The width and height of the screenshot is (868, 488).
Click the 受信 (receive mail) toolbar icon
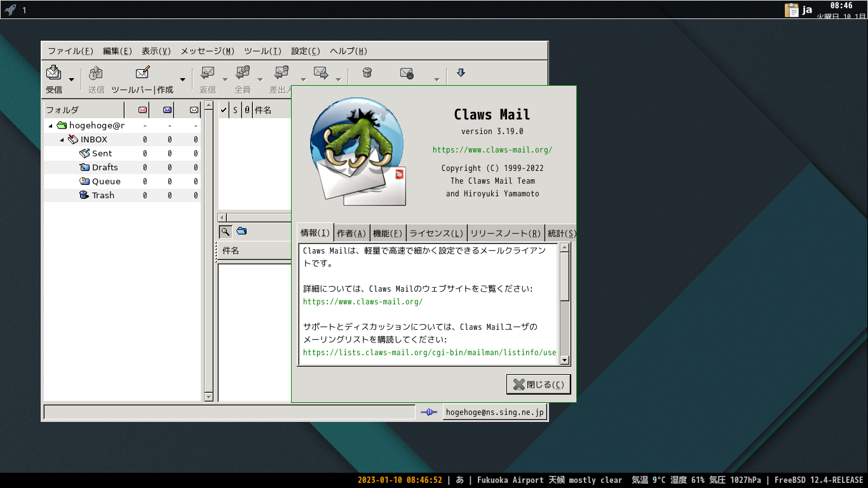pyautogui.click(x=54, y=72)
